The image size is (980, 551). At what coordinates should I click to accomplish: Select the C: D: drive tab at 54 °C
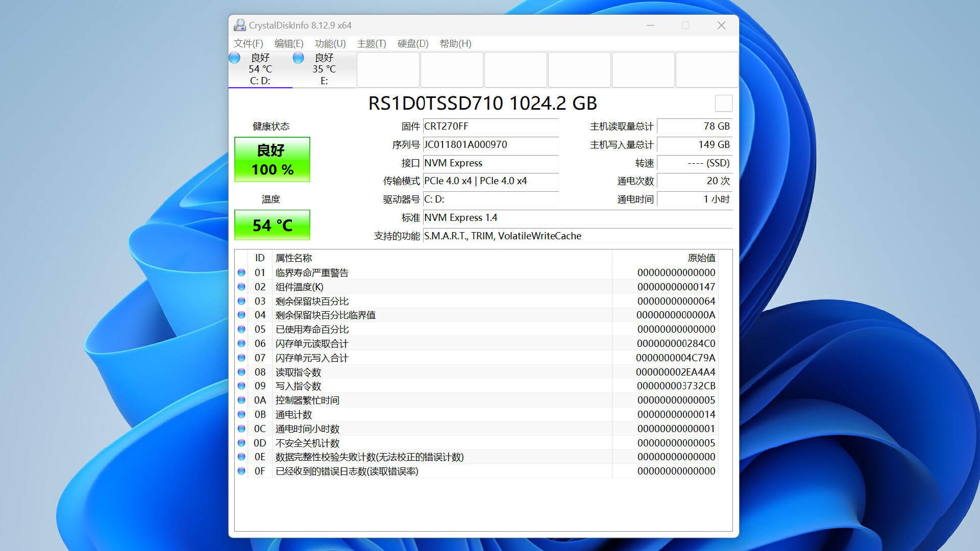coord(260,69)
